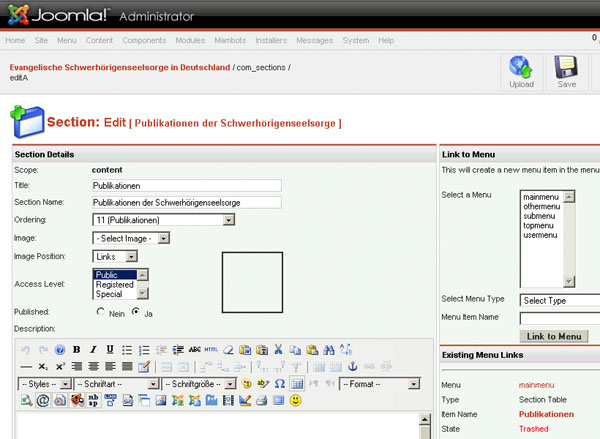The width and height of the screenshot is (600, 439).
Task: Toggle italic formatting in the editor
Action: [x=93, y=350]
